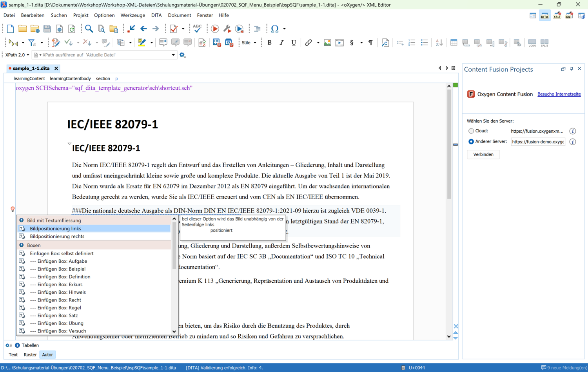Insert bulleted list
Screen dimensions: 588x372
point(424,42)
